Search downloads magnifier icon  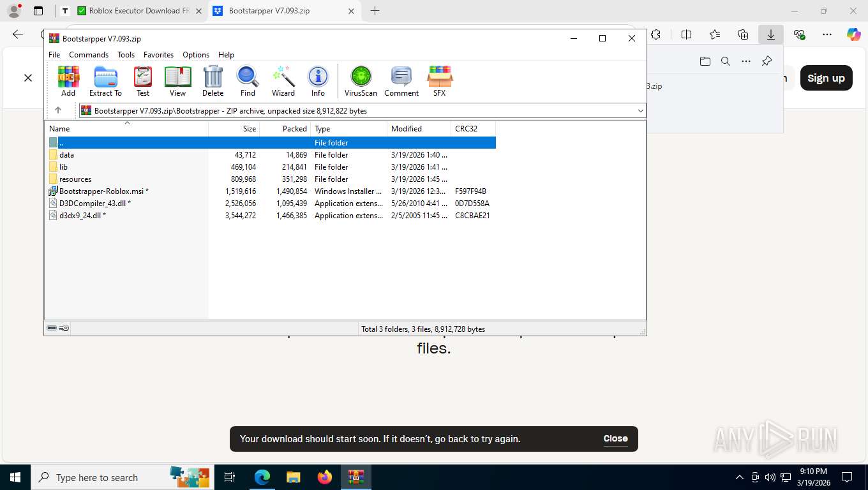click(725, 61)
